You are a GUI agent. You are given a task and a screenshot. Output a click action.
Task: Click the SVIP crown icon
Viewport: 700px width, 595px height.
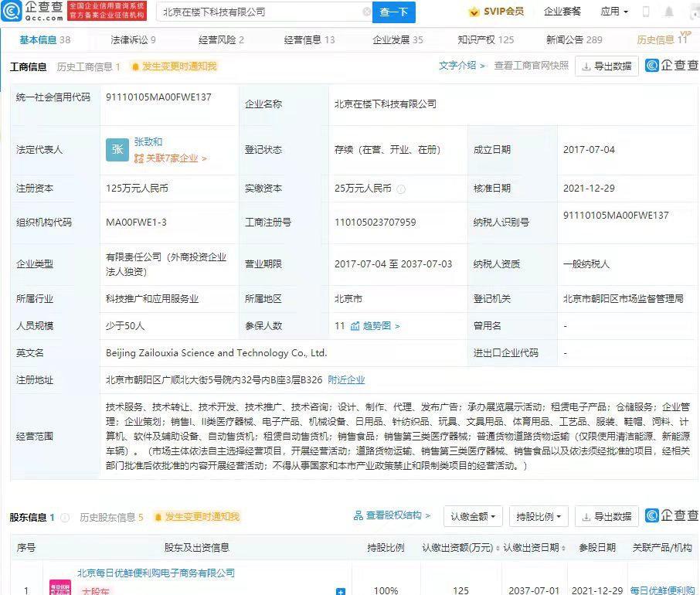pos(474,12)
